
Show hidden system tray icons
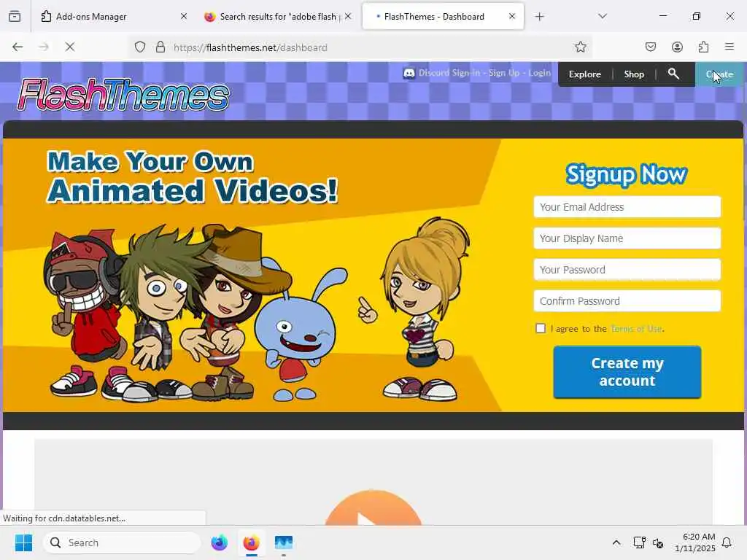(616, 542)
